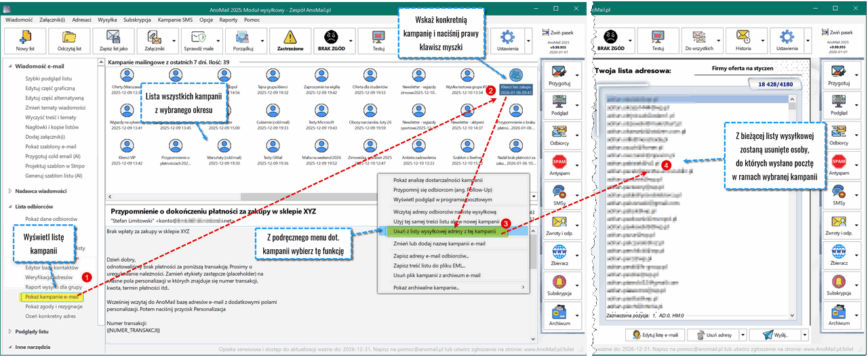Click the Usuń adresy button
868x357 pixels.
click(x=713, y=335)
